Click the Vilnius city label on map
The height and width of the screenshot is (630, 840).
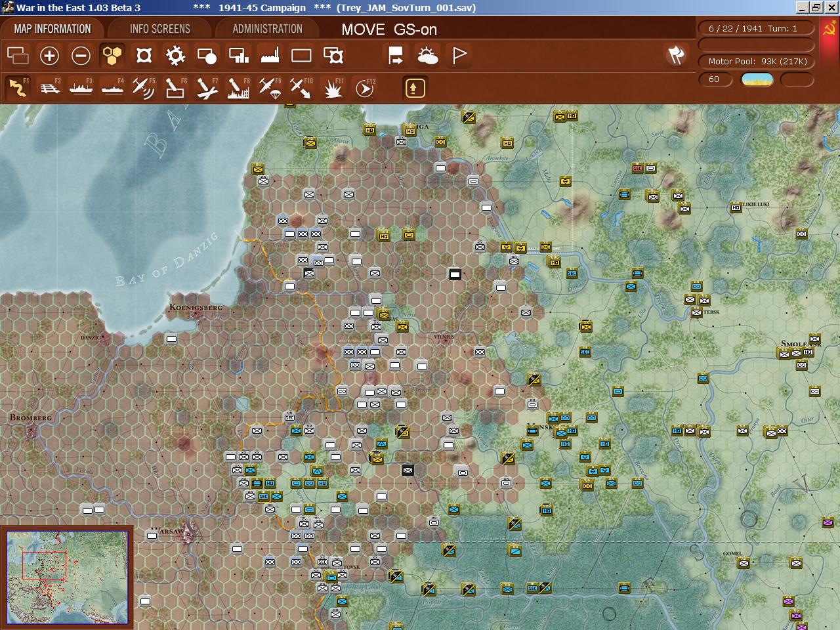tap(444, 337)
